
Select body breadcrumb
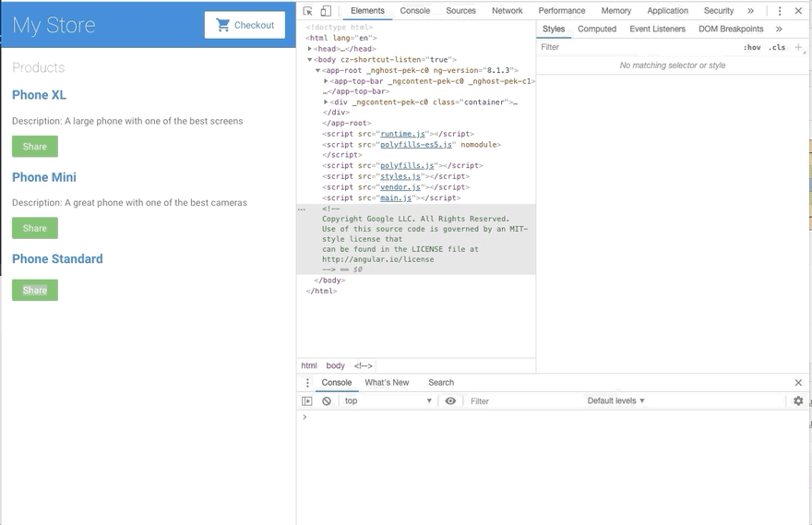tap(336, 365)
